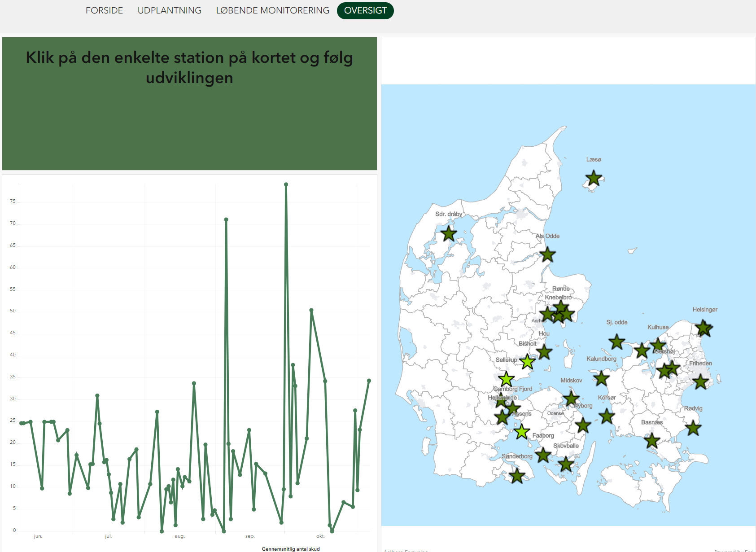The image size is (756, 552).
Task: Select the Korsør star marker
Action: click(607, 416)
